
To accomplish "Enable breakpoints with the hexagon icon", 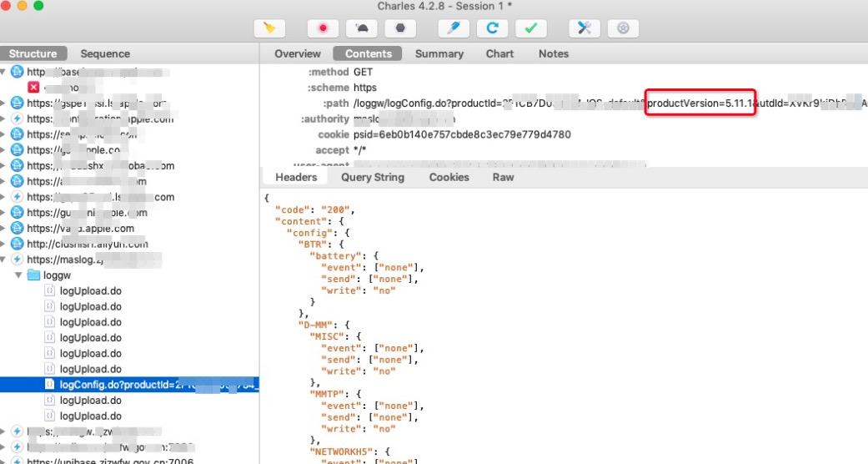I will click(400, 28).
